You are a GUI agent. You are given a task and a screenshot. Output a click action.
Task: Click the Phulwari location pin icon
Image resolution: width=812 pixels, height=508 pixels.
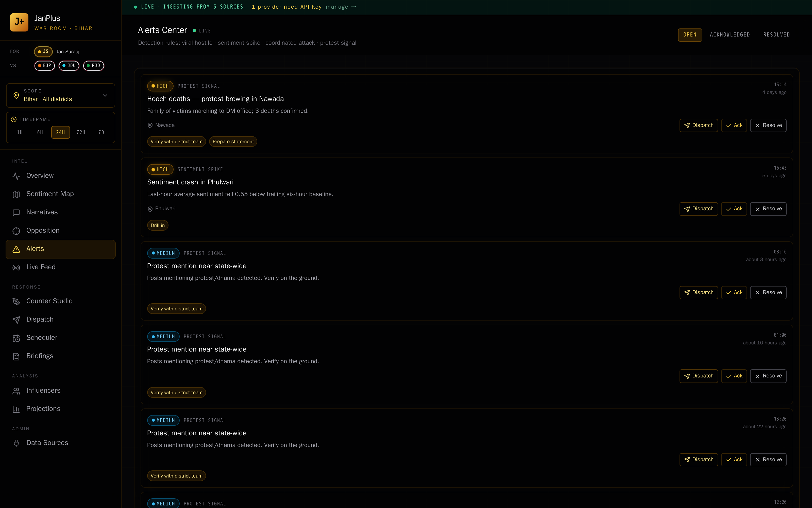(150, 209)
